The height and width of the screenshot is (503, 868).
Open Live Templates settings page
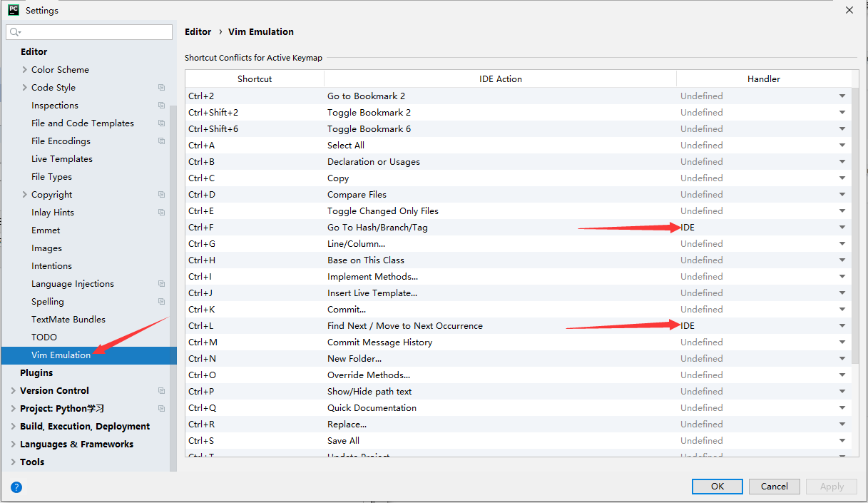(x=62, y=159)
